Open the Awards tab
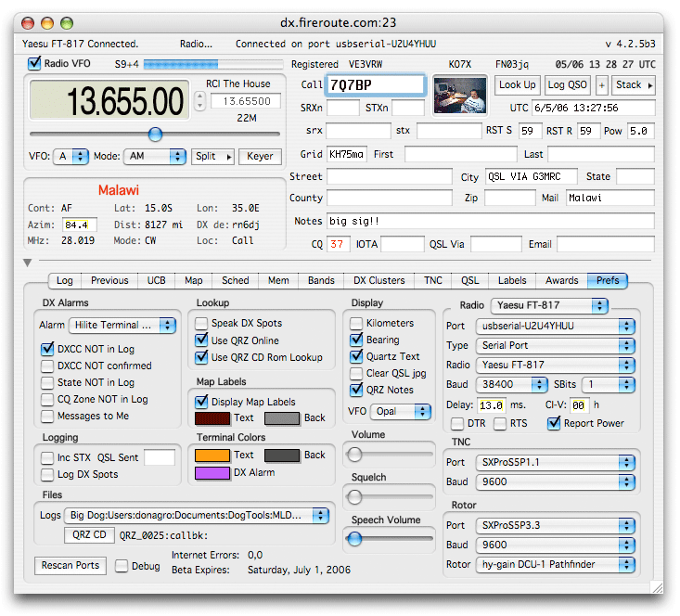 pos(562,280)
